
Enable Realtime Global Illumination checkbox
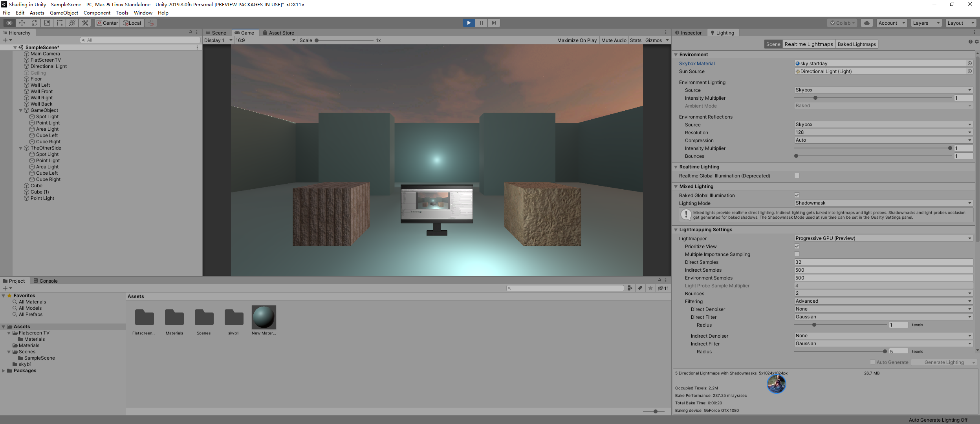pos(797,175)
